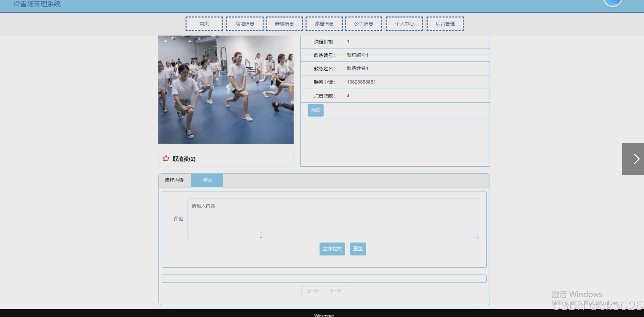
Task: Go to the 器械信息 page
Action: pyautogui.click(x=284, y=24)
